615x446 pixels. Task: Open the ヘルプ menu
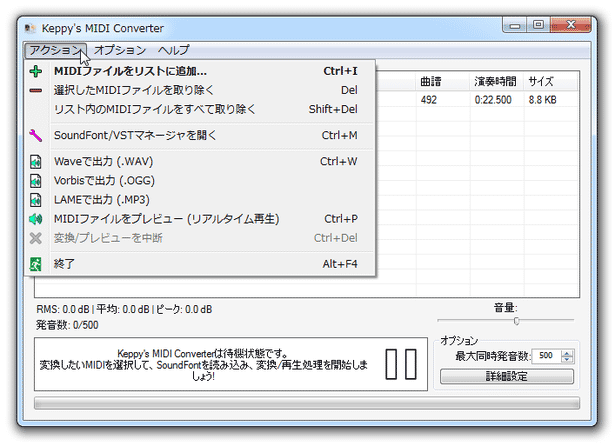pos(174,50)
